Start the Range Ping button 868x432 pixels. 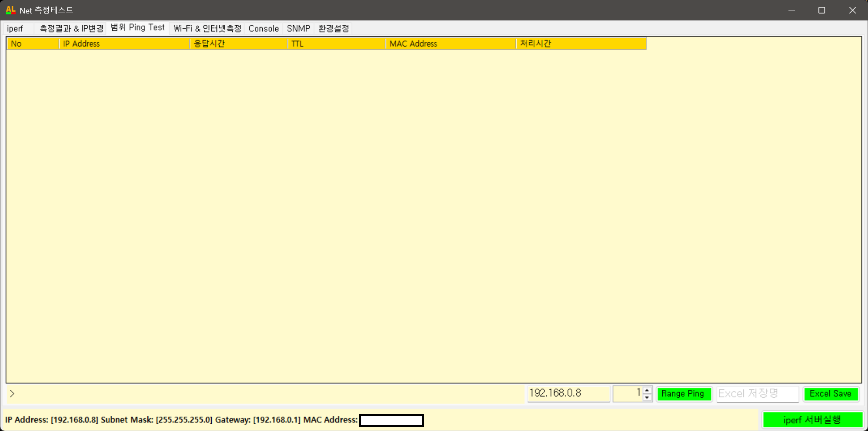point(684,394)
